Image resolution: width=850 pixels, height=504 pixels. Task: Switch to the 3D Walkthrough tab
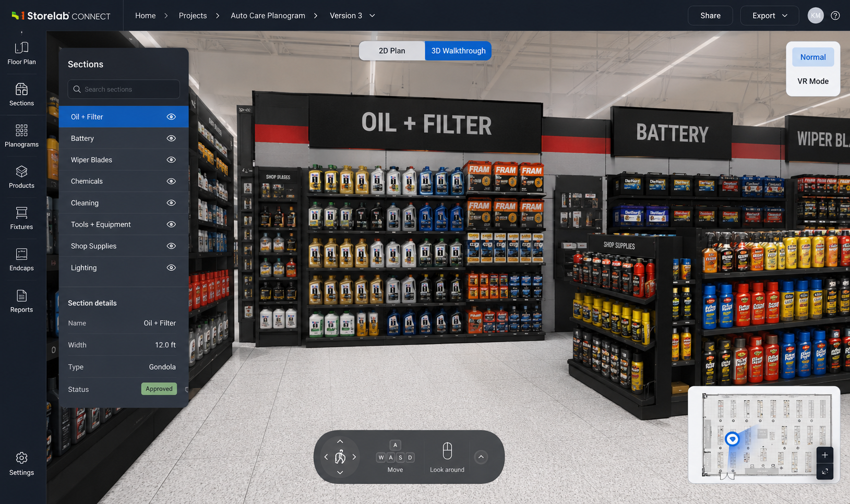(x=458, y=51)
